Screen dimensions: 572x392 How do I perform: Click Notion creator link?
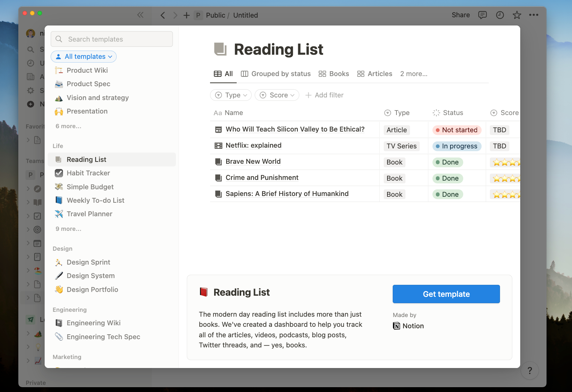[408, 326]
